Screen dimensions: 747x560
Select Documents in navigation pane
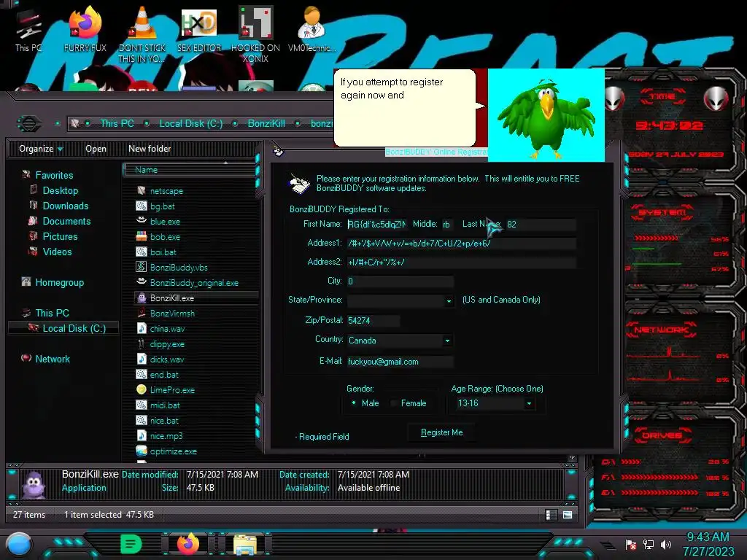click(66, 221)
